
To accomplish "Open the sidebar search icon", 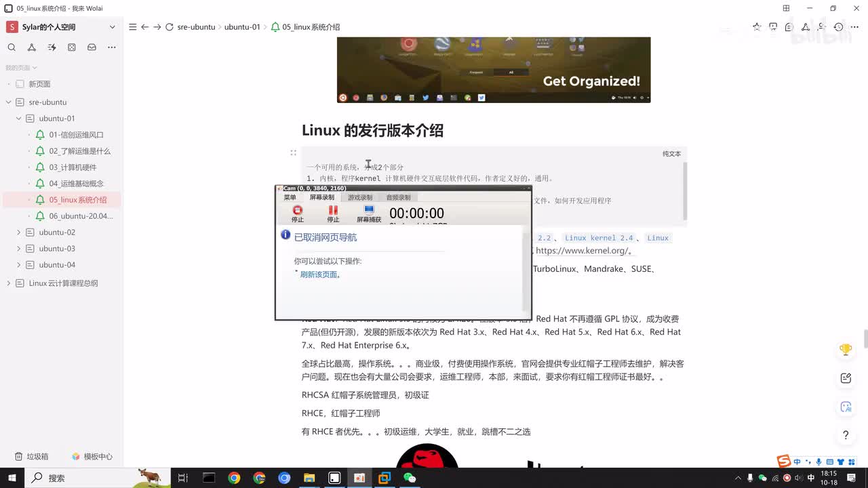I will [x=12, y=47].
